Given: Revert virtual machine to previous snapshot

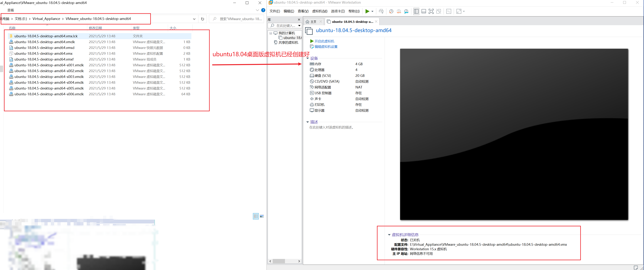Looking at the screenshot, I should tap(399, 11).
